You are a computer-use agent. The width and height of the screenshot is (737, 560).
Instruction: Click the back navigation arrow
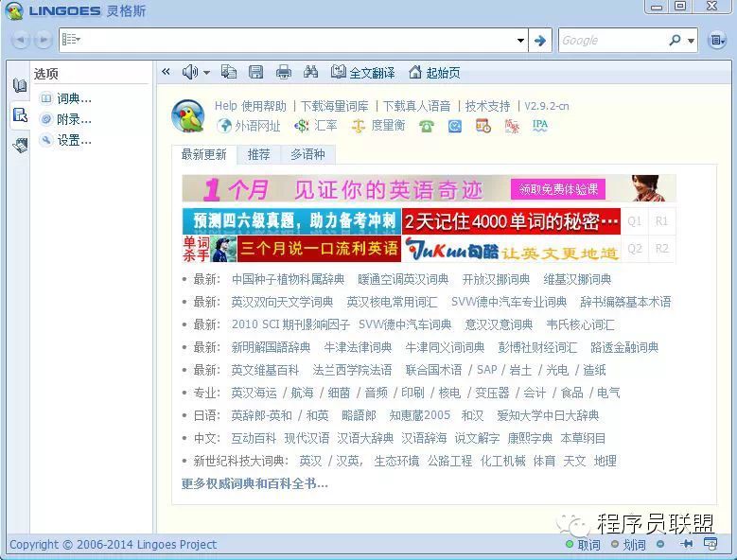click(20, 40)
